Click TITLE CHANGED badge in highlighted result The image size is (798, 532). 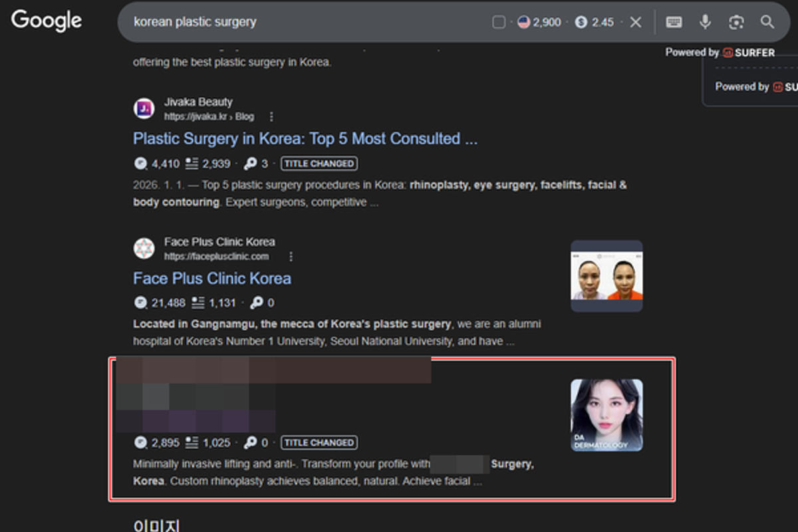[319, 442]
